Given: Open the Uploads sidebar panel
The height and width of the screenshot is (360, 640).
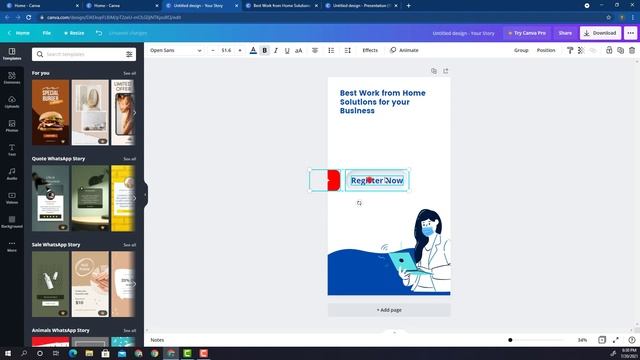Looking at the screenshot, I should click(12, 102).
